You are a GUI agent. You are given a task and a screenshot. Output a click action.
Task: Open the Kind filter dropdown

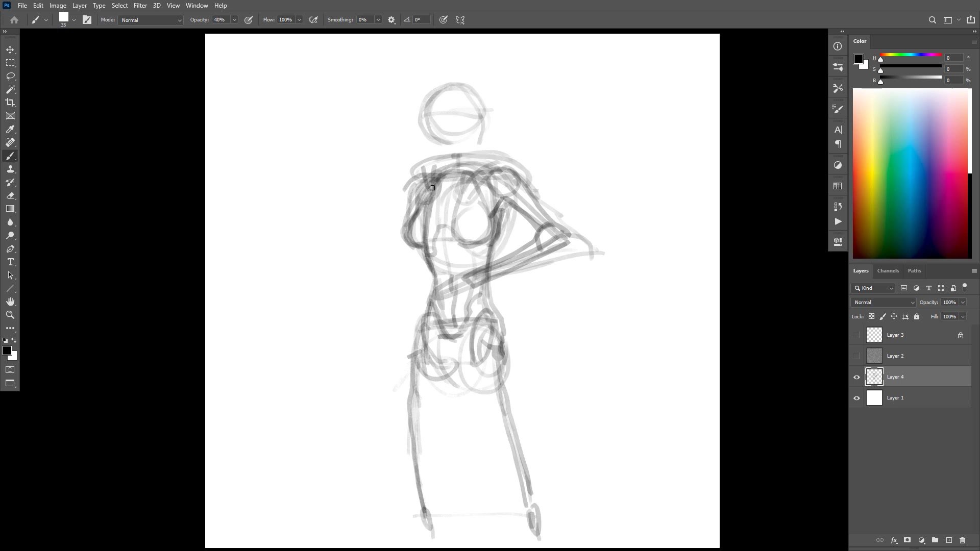[x=873, y=288]
